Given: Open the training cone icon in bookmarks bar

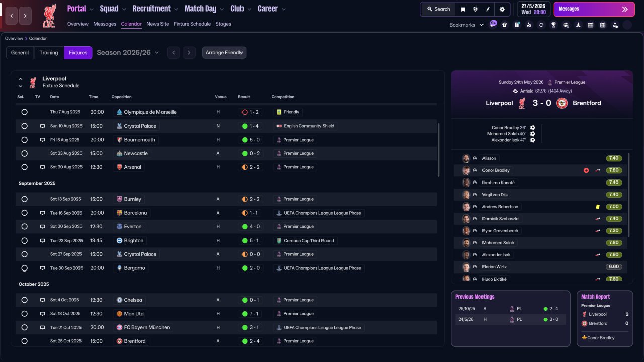Looking at the screenshot, I should click(x=578, y=25).
